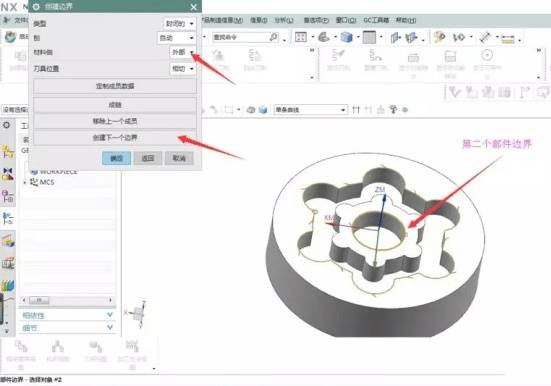Open the 材料侧 (外部) dropdown

182,52
